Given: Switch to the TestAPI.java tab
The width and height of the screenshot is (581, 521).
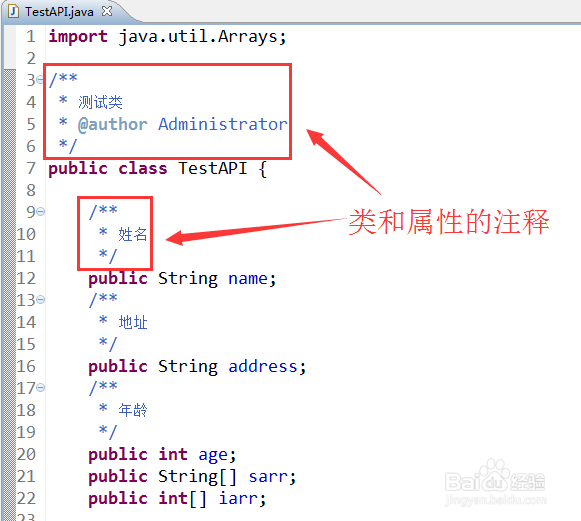Looking at the screenshot, I should (59, 12).
